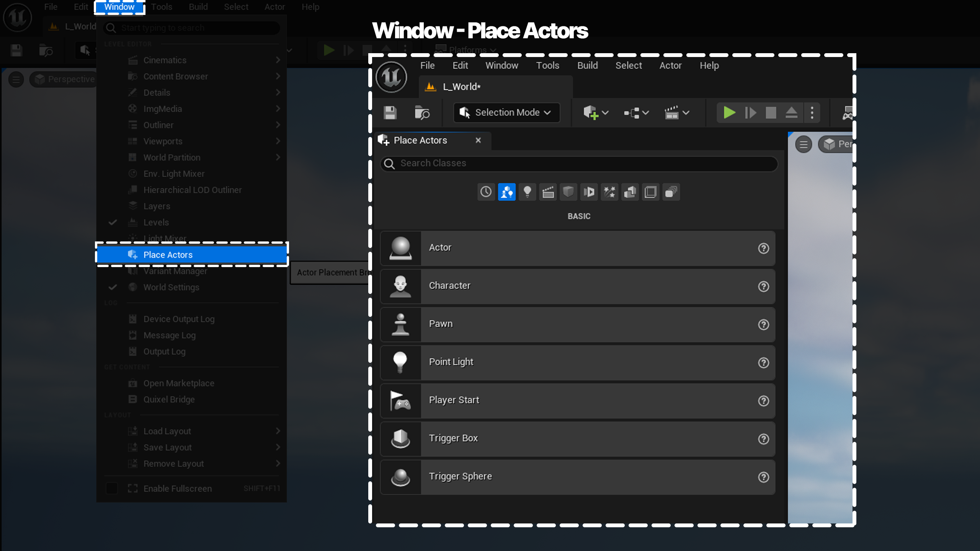Open the Content Browser search icon beside Save

click(x=422, y=113)
